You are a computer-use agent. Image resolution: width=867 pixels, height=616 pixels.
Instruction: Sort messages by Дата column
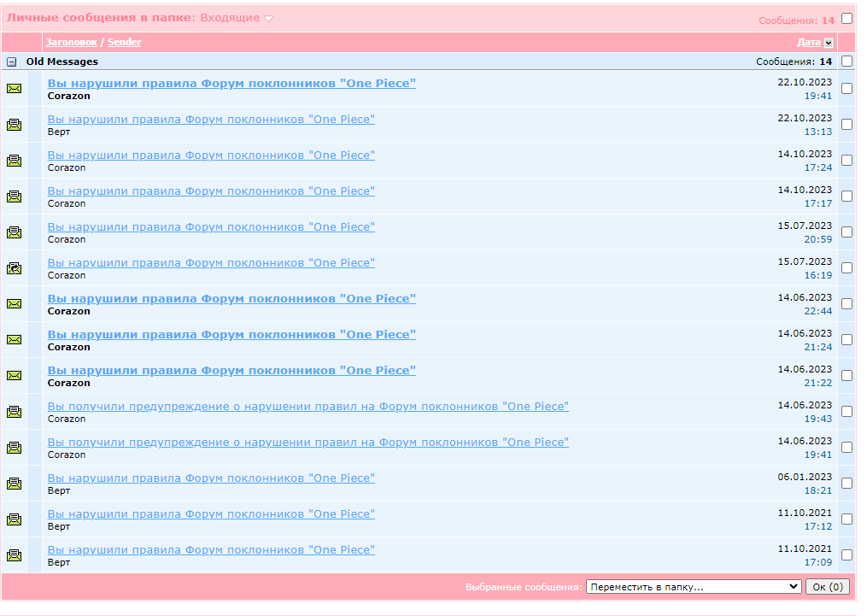[808, 43]
